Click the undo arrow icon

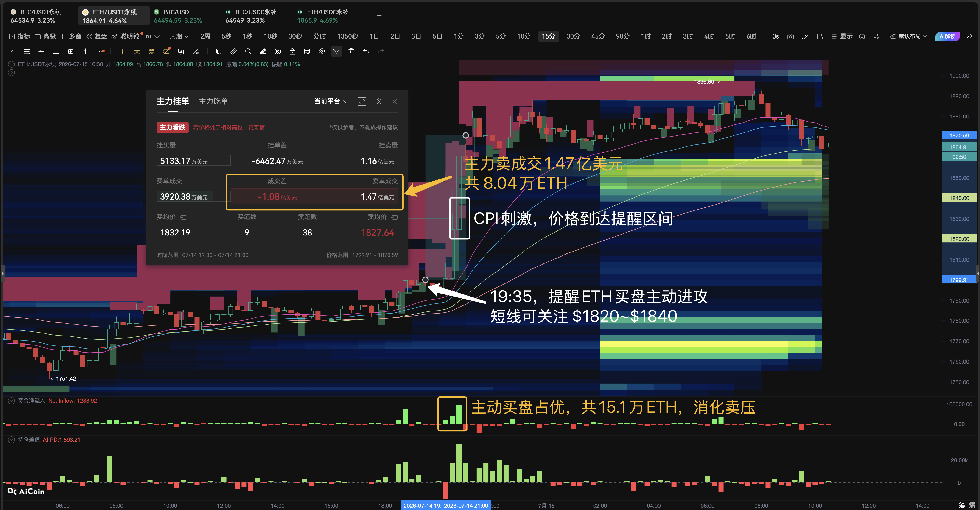[366, 51]
